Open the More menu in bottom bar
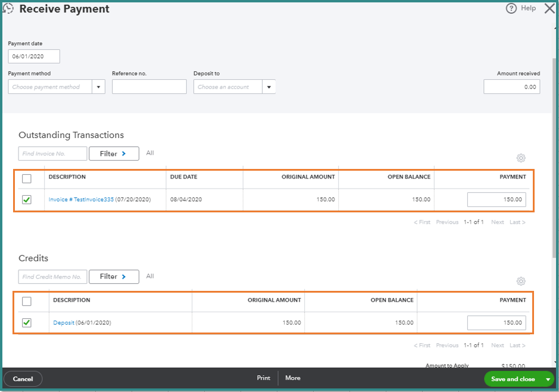The height and width of the screenshot is (392, 559). 293,378
